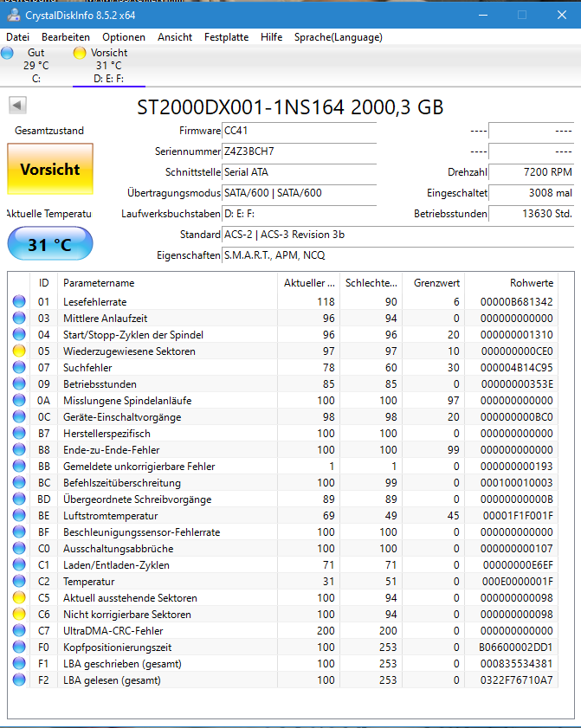The width and height of the screenshot is (581, 728).
Task: Click the Laufwerksbuchstaben field D: E: F:
Action: (299, 214)
